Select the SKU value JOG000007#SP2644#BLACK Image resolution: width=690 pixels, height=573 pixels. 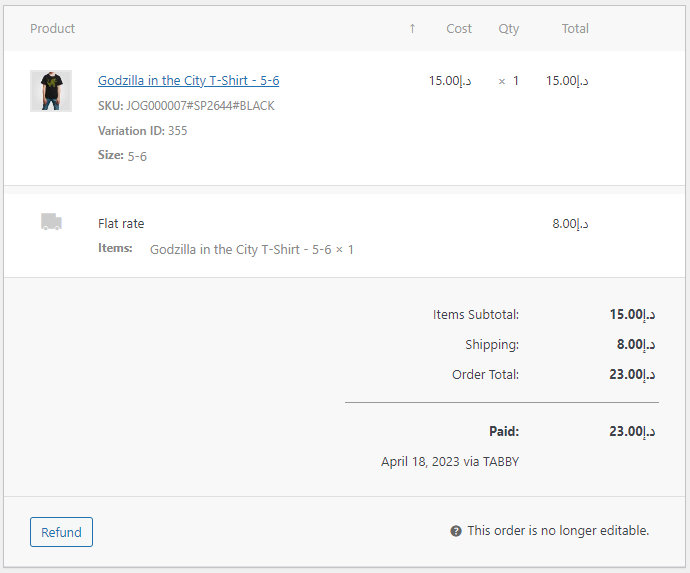[200, 106]
